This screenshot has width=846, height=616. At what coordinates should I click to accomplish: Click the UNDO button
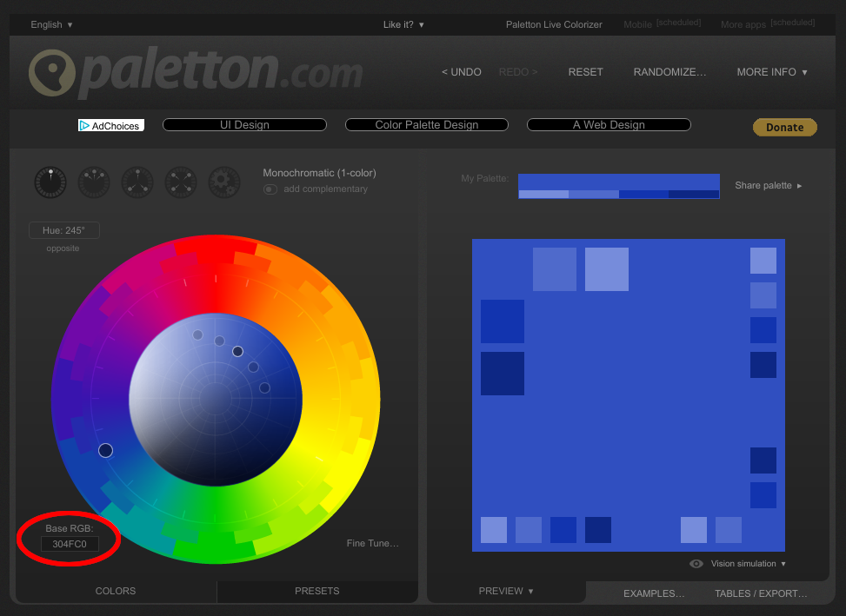tap(462, 72)
